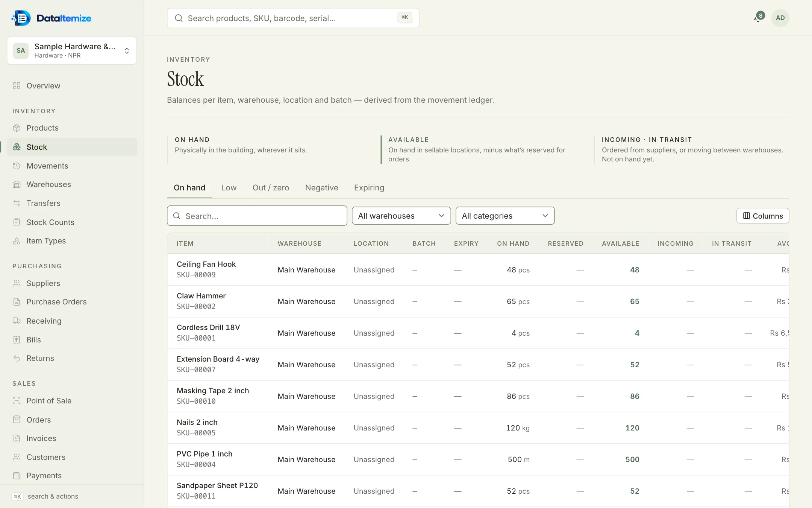Open the notifications bell with badge 8
Image resolution: width=812 pixels, height=508 pixels.
(759, 18)
